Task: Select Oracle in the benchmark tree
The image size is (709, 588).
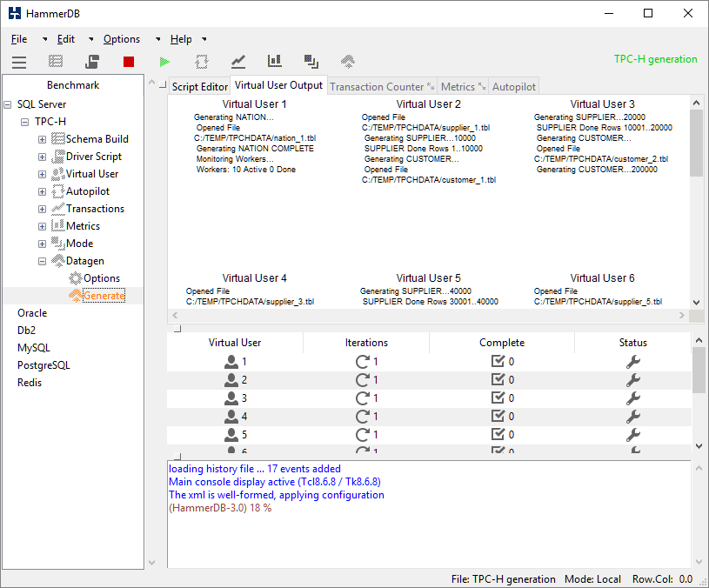Action: coord(32,313)
